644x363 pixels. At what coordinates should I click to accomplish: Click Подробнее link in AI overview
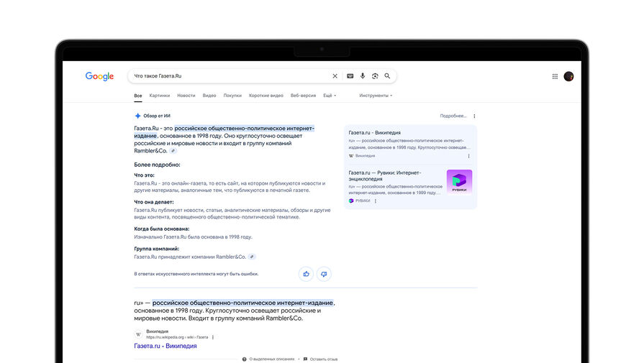[453, 116]
